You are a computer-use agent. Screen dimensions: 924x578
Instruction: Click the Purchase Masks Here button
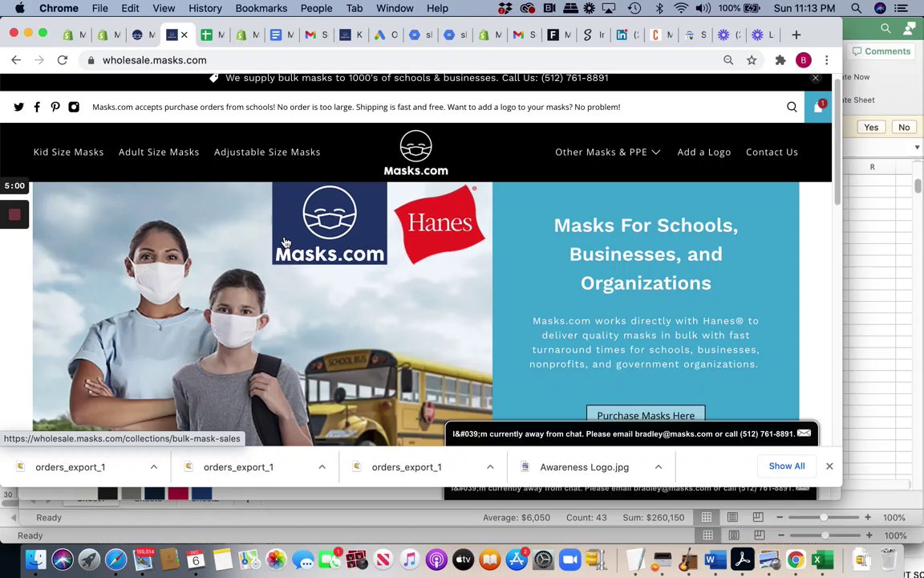[645, 415]
